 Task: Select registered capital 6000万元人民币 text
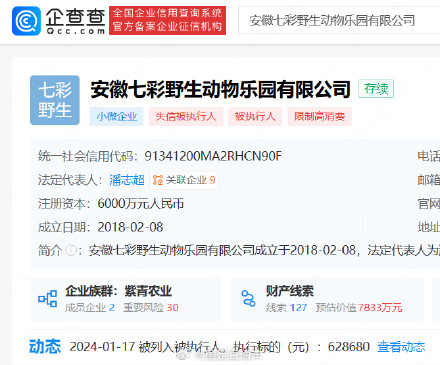point(141,203)
